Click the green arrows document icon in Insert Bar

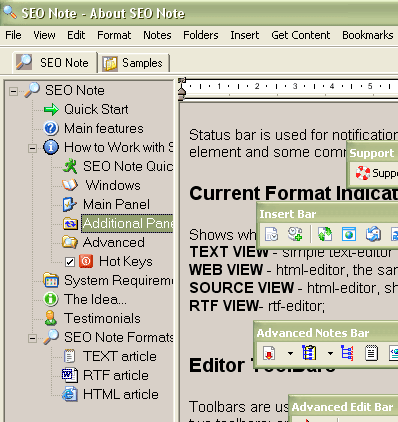point(325,234)
